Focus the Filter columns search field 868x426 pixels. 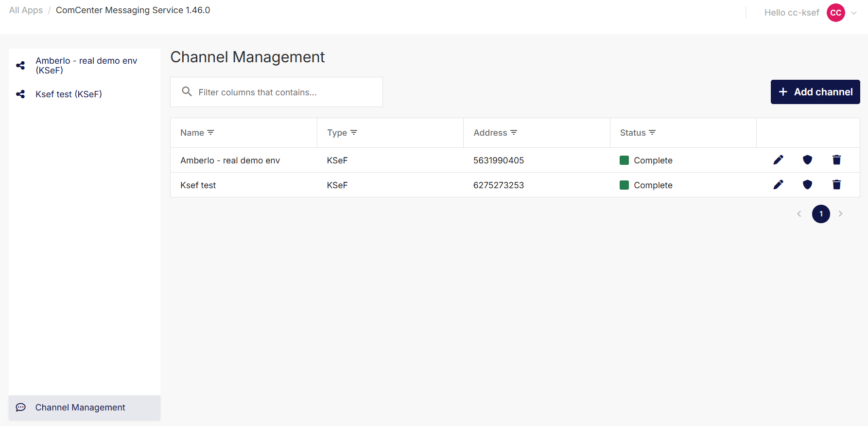click(x=277, y=92)
